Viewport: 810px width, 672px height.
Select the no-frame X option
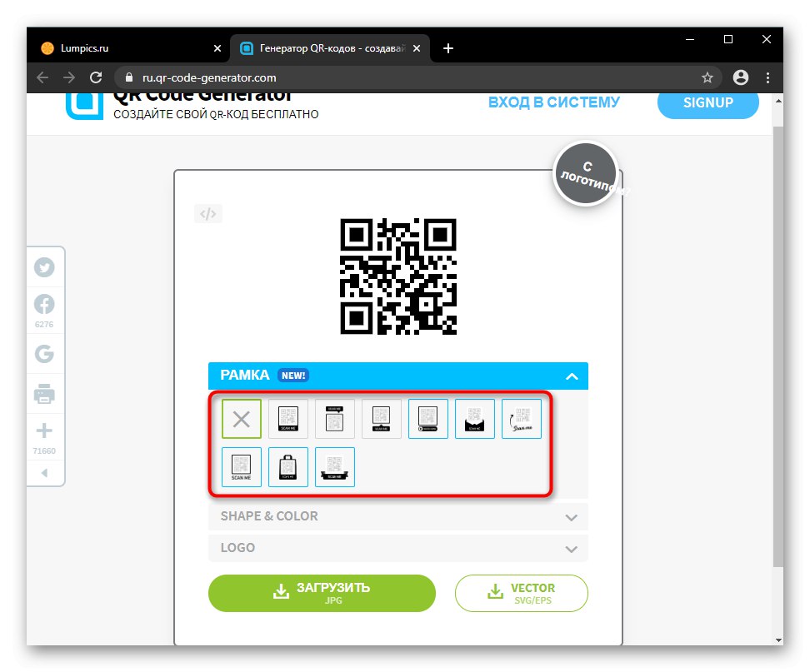(x=242, y=419)
